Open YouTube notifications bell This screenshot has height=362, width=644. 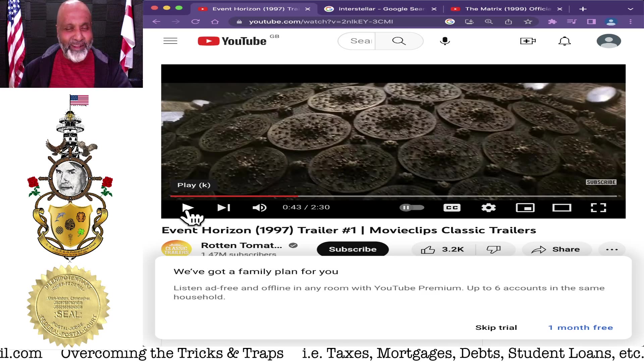click(565, 41)
